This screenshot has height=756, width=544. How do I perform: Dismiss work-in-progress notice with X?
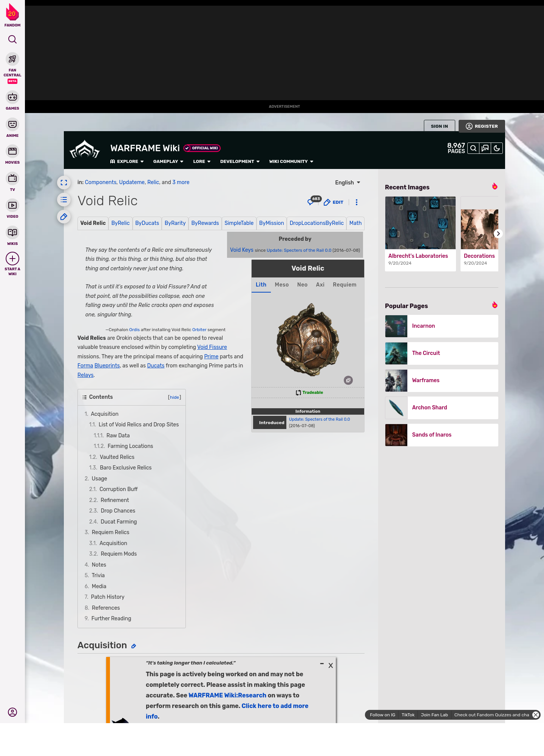coord(331,666)
